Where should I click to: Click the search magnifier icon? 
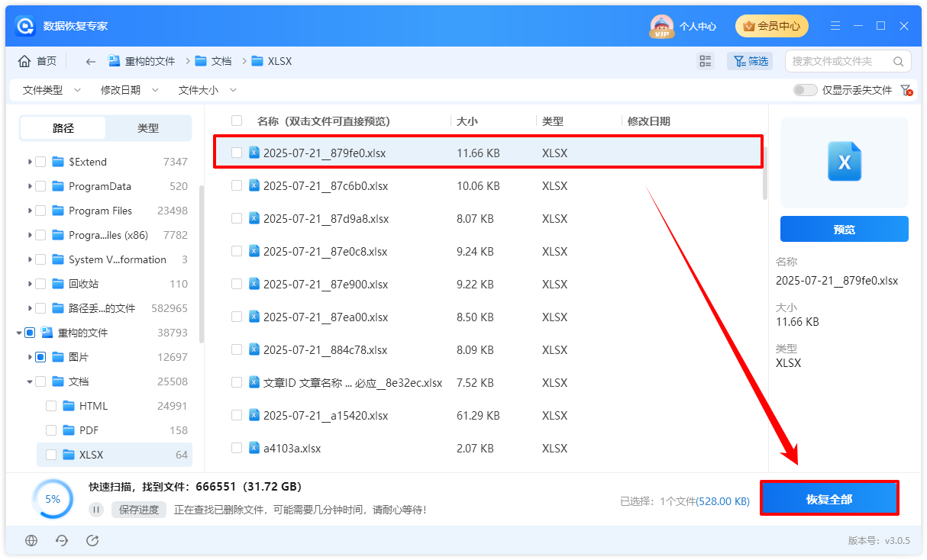898,61
